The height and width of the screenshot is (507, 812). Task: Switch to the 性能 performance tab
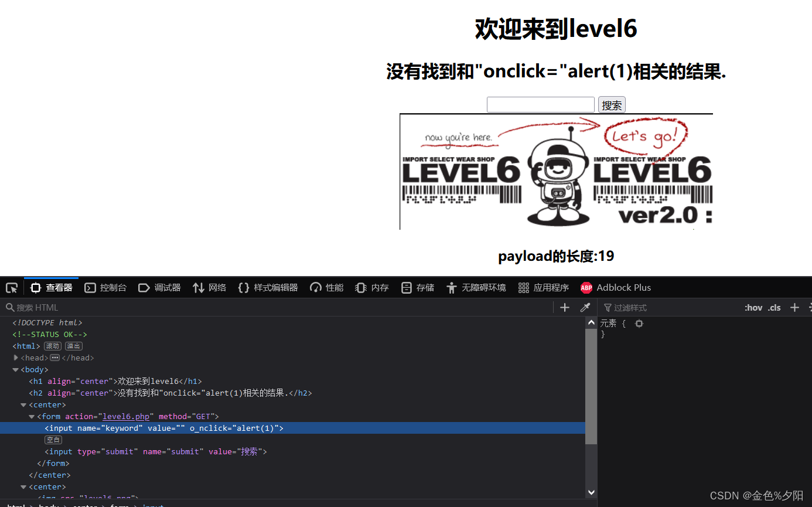327,288
